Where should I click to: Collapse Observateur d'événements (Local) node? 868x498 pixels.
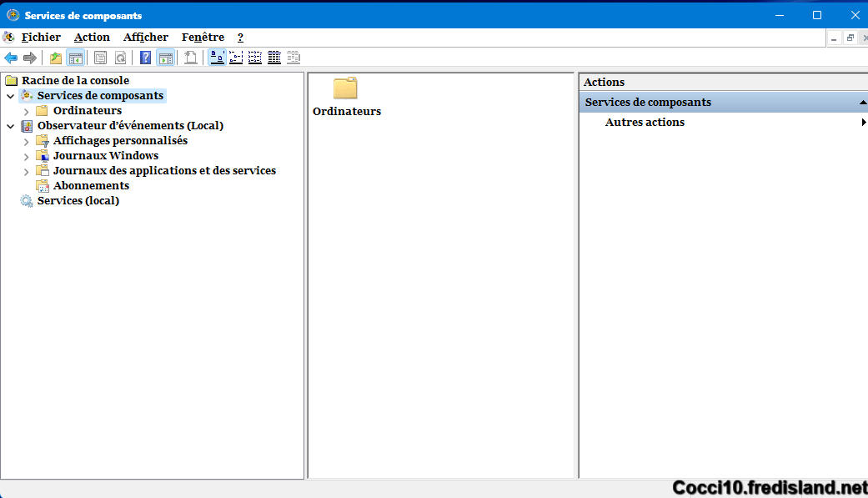click(11, 126)
